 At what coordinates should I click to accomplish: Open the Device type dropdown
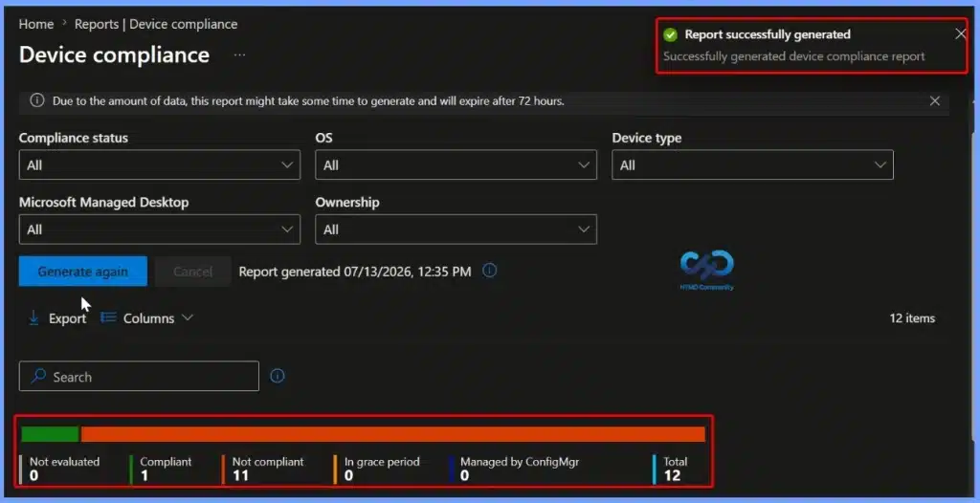point(752,165)
